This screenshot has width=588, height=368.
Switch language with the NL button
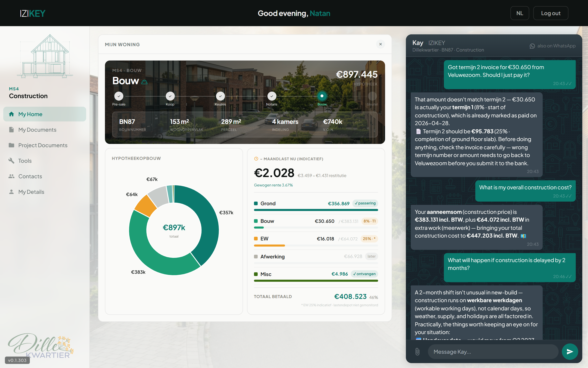click(519, 13)
